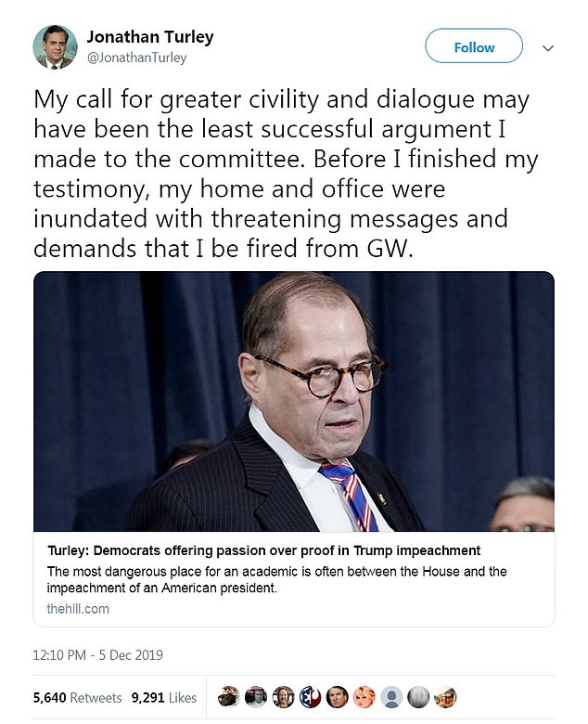Click the @JonathanTurley handle
This screenshot has height=724, width=588.
tap(136, 58)
